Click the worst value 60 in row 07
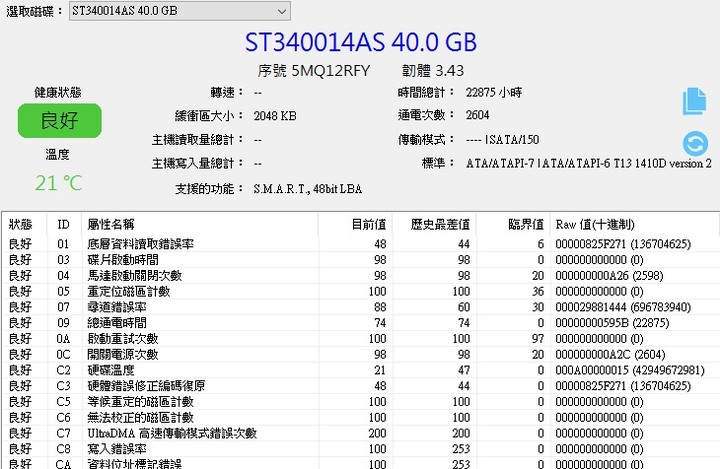720x469 pixels. [464, 307]
